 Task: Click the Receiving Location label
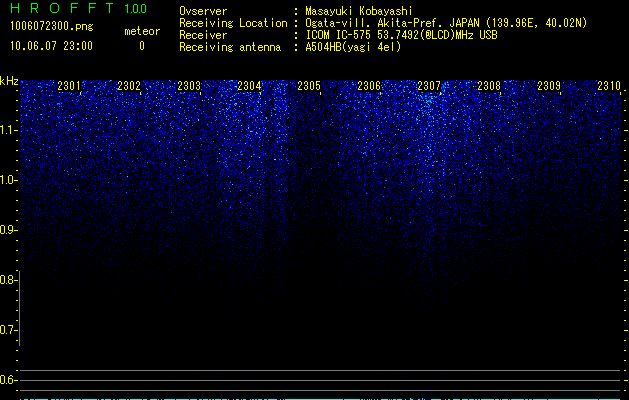(x=233, y=23)
